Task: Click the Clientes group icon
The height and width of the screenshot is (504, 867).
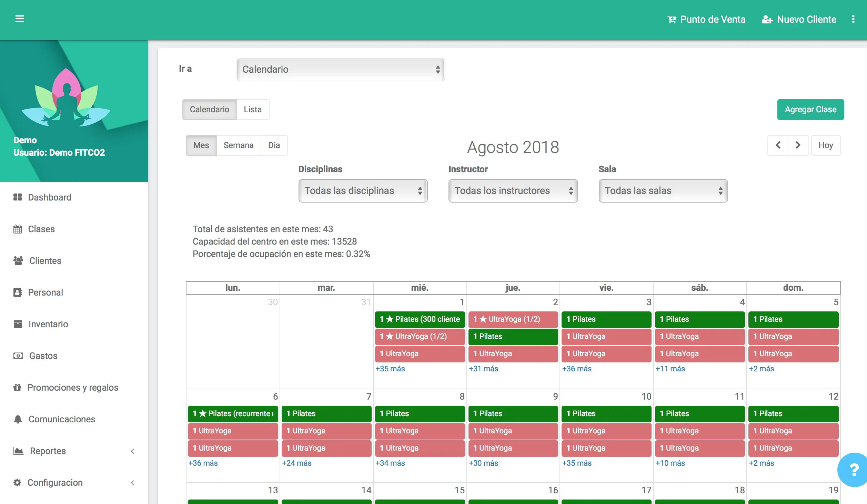Action: point(18,260)
